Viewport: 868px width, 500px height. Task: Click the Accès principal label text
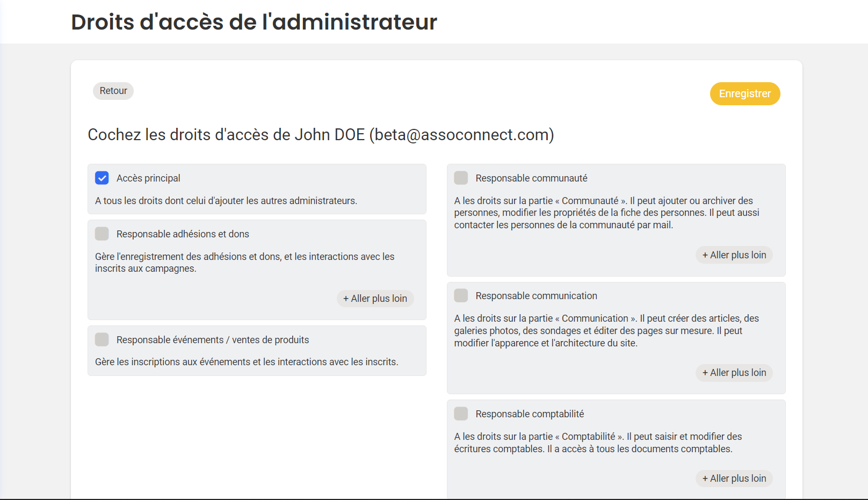pyautogui.click(x=148, y=178)
